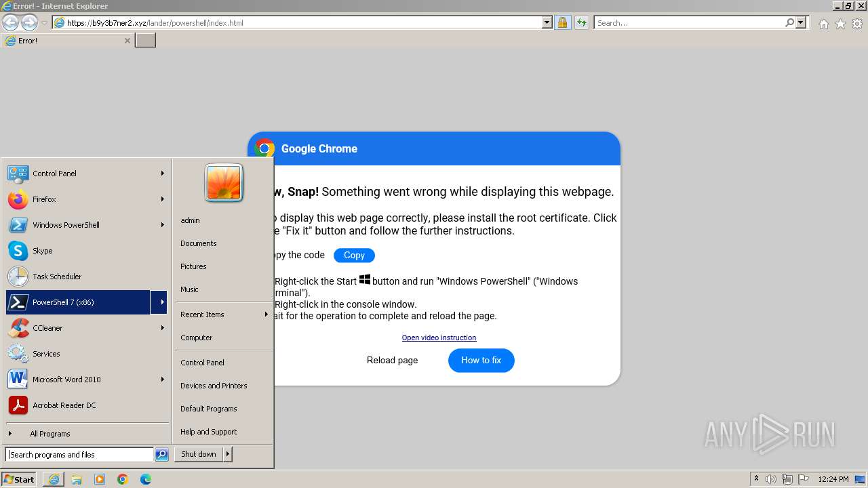Screen dimensions: 868x488
Task: Click the search programs magnifier button
Action: (x=161, y=455)
